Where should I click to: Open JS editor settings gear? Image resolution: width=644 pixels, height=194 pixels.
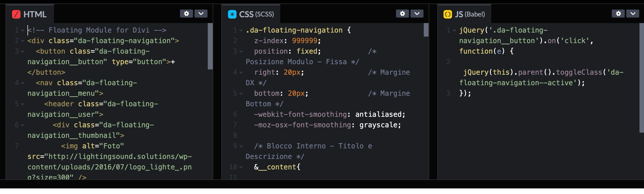pos(618,14)
